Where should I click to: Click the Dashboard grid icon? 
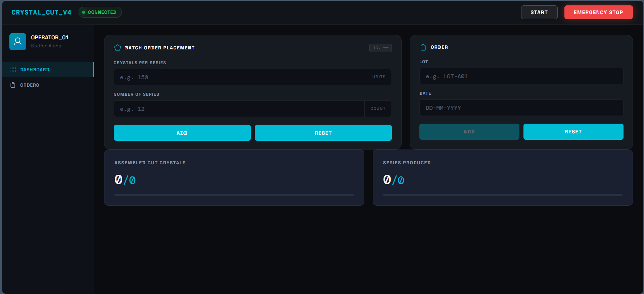coord(13,70)
